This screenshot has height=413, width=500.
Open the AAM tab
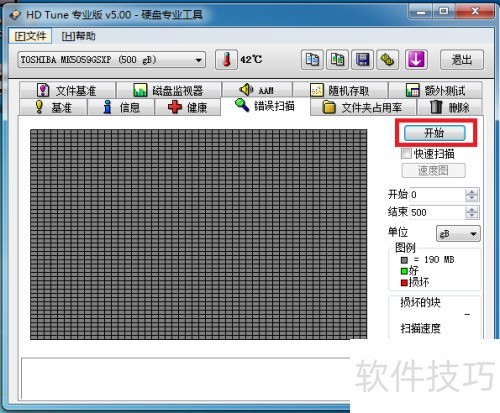(x=257, y=90)
